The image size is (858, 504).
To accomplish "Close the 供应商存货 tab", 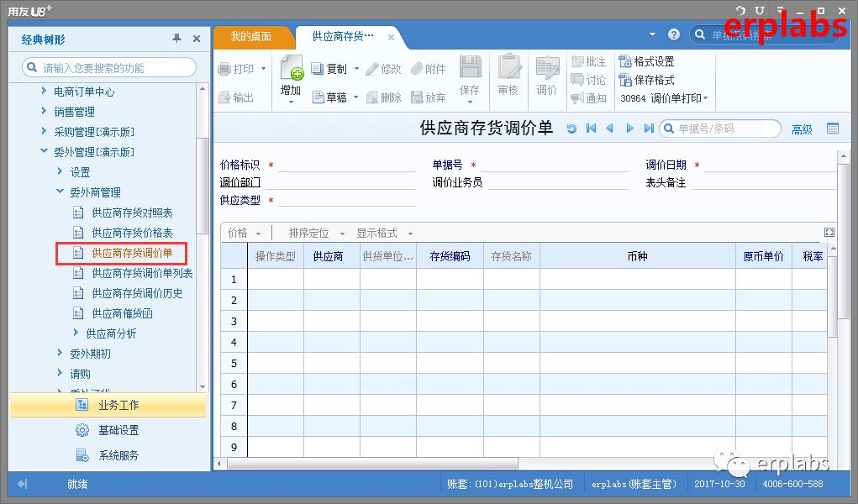I will coord(392,37).
